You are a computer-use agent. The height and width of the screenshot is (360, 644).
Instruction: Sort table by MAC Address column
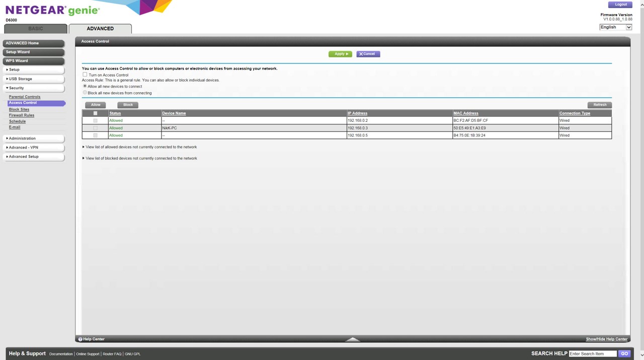pyautogui.click(x=466, y=113)
